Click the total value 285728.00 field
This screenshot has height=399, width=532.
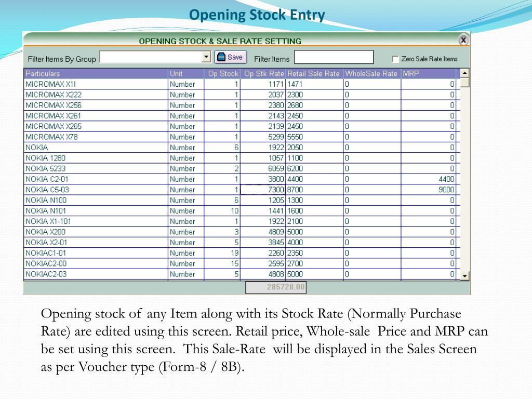tap(276, 287)
